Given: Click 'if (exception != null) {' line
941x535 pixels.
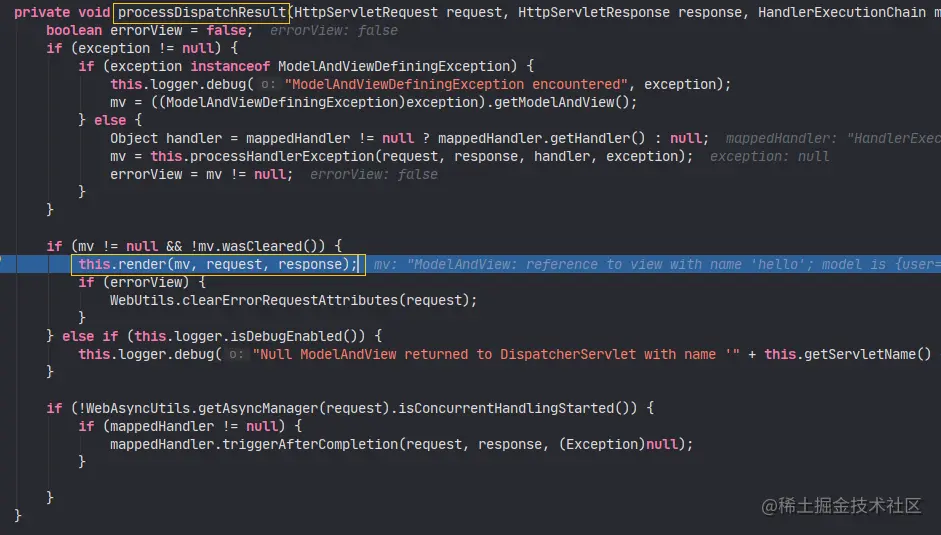Looking at the screenshot, I should point(142,48).
